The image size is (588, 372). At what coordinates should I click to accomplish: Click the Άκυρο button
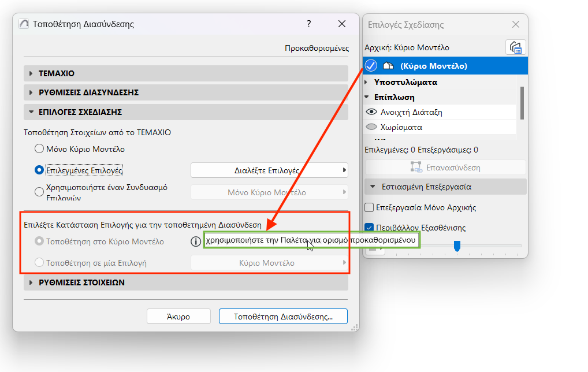(178, 317)
